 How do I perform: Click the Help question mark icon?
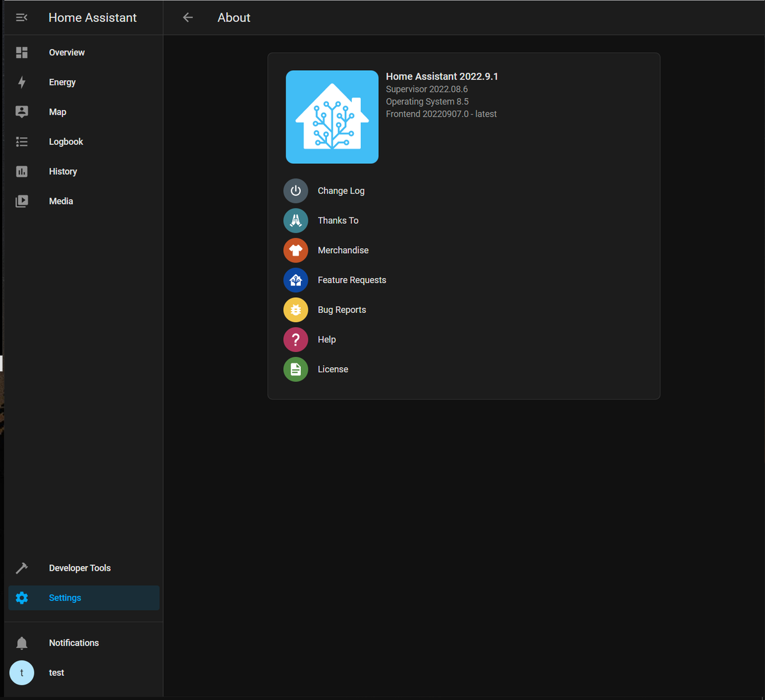pos(295,339)
